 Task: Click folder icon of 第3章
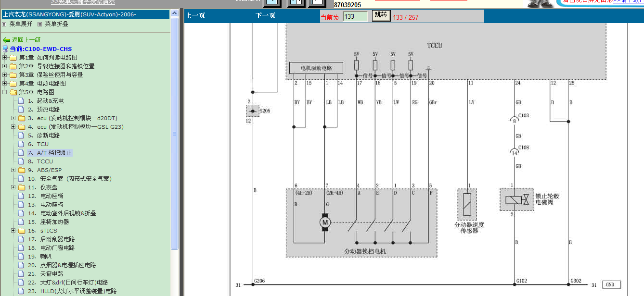click(x=13, y=75)
